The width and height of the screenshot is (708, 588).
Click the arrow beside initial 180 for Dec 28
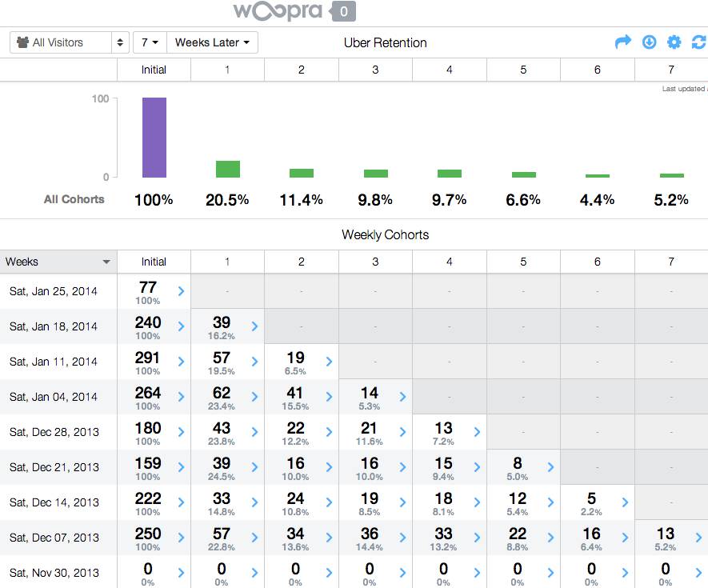click(x=181, y=432)
